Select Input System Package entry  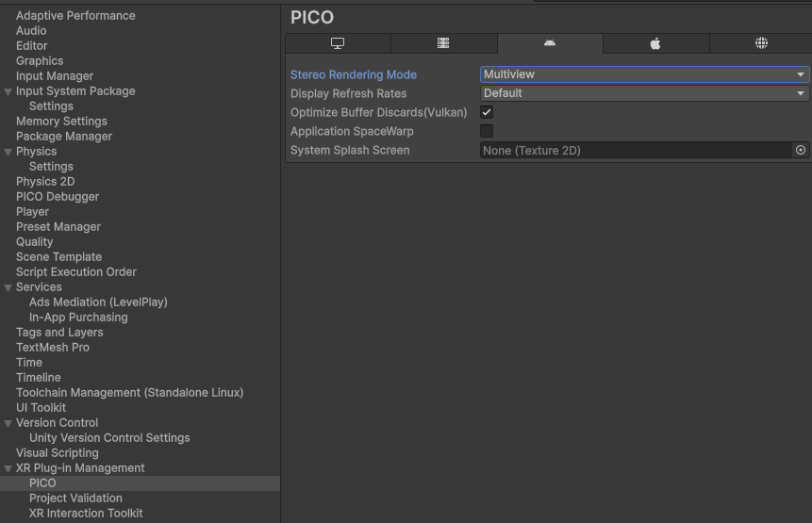click(x=75, y=91)
